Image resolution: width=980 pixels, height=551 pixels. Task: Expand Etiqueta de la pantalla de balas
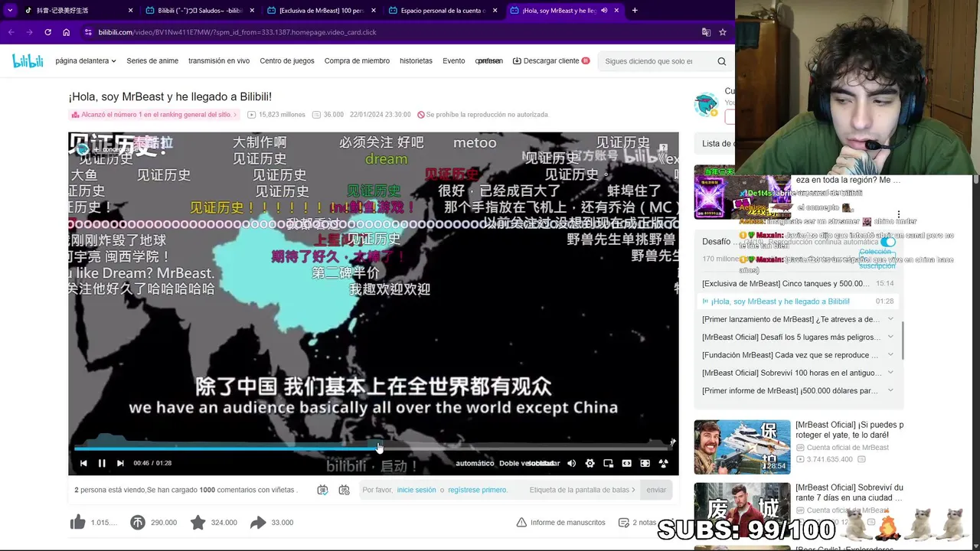point(582,490)
